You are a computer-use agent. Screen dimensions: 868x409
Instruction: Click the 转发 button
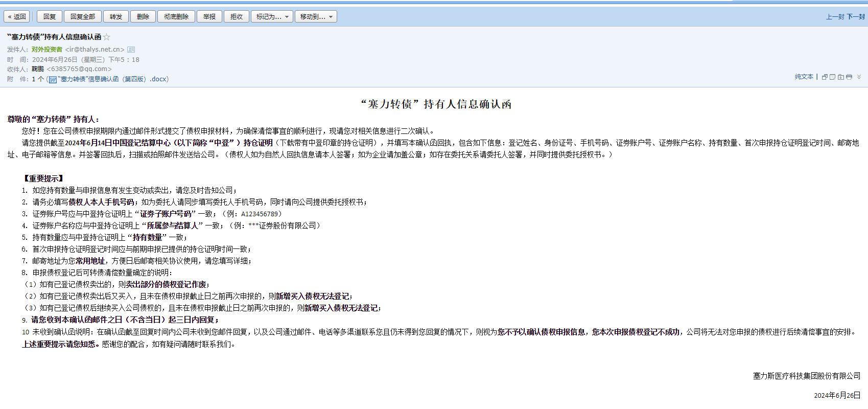[x=116, y=17]
